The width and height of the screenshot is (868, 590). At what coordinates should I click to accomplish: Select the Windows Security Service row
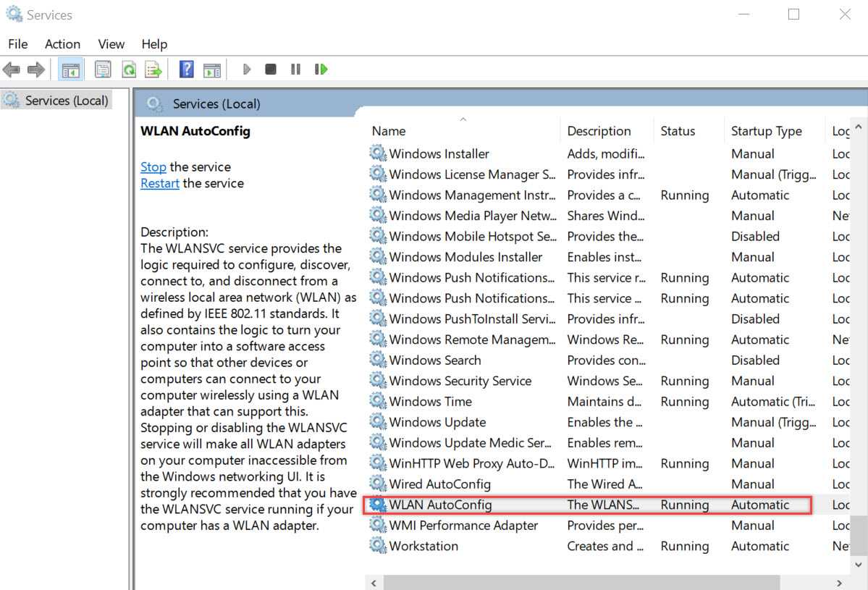coord(608,381)
